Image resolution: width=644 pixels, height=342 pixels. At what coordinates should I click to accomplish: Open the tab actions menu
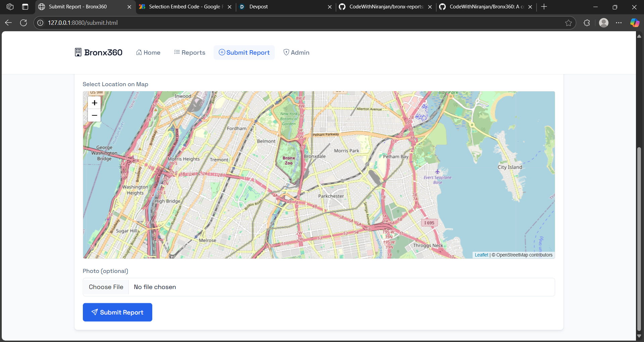25,7
